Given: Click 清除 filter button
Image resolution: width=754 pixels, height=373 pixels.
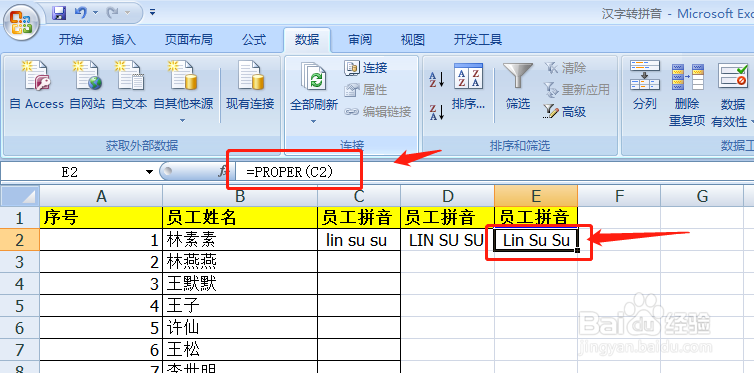Looking at the screenshot, I should 565,68.
